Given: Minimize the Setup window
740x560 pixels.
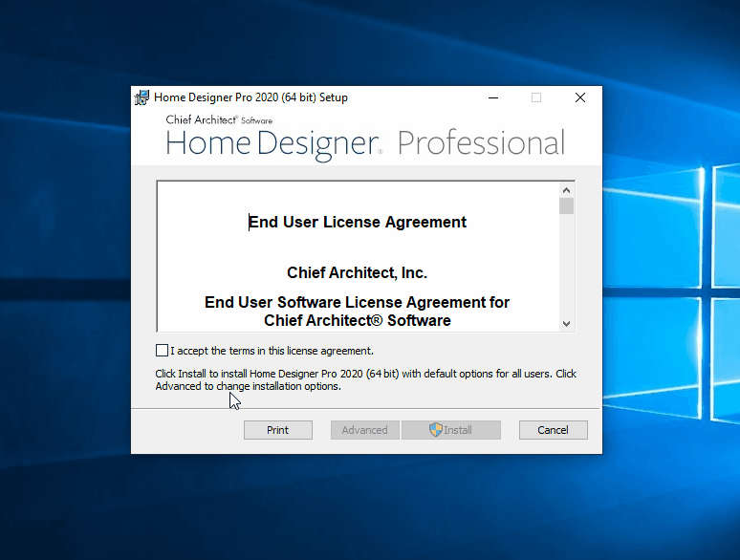Looking at the screenshot, I should click(493, 97).
